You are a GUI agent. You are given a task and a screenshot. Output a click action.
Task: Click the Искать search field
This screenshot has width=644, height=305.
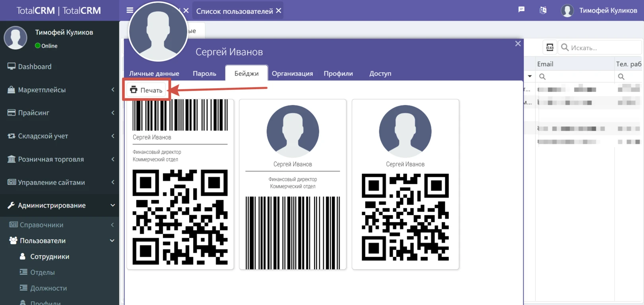pyautogui.click(x=603, y=48)
